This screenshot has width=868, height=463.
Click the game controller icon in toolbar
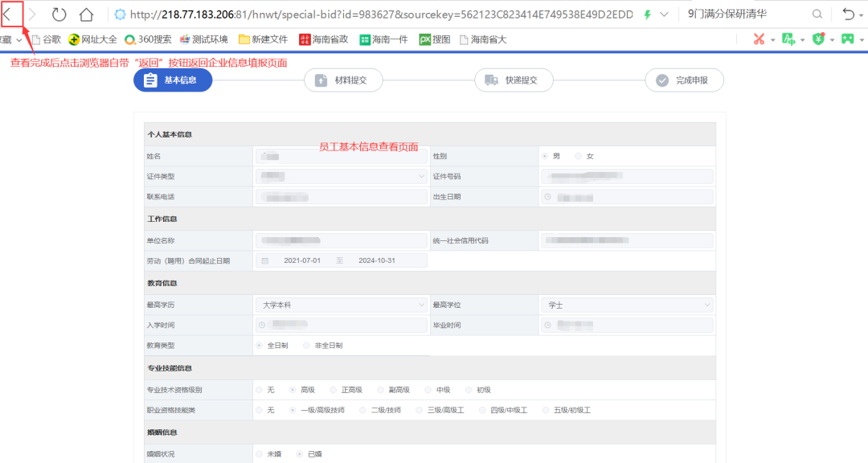(849, 39)
